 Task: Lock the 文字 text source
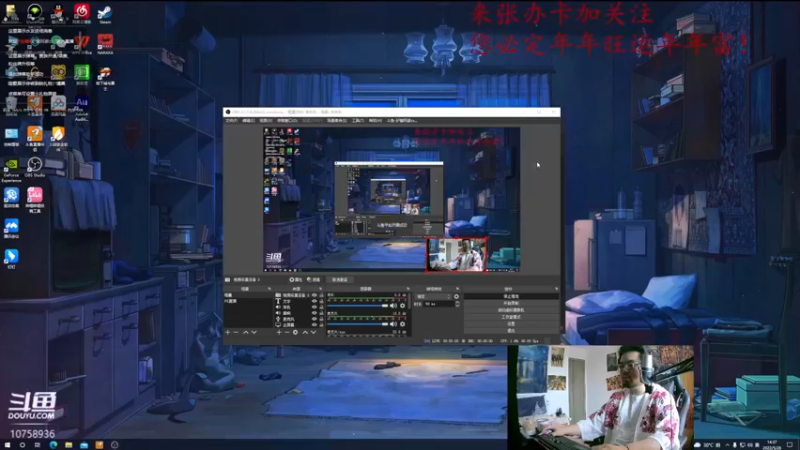321,301
